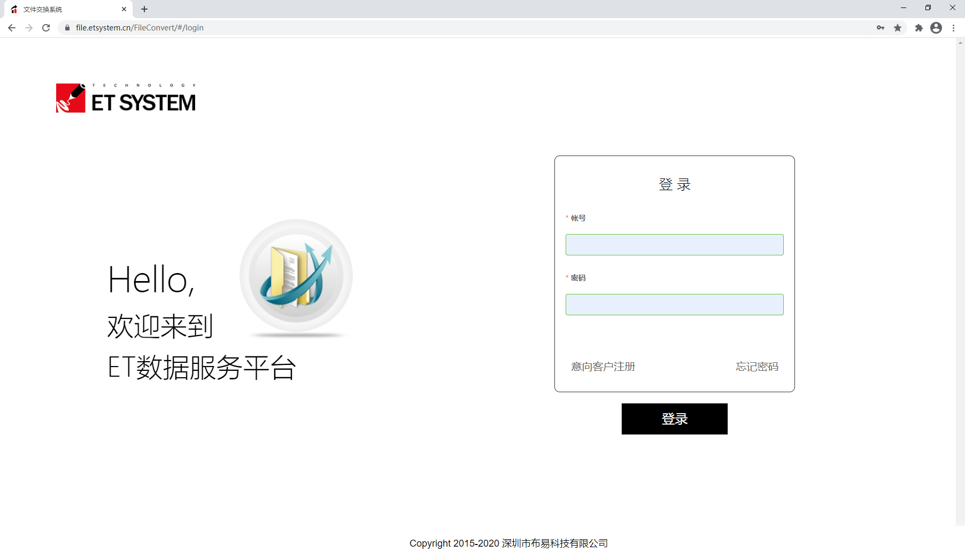Viewport: 965px width, 560px height.
Task: Reload the login page
Action: [46, 28]
